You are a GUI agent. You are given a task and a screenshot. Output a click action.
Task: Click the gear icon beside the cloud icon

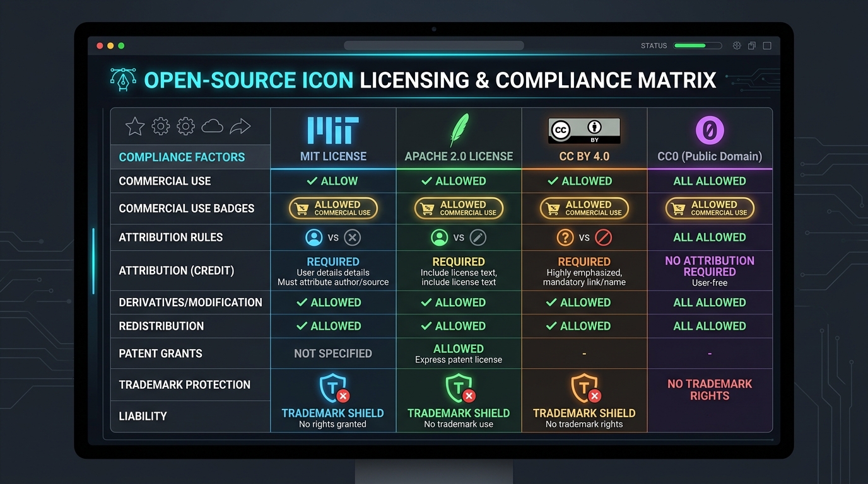pyautogui.click(x=185, y=127)
